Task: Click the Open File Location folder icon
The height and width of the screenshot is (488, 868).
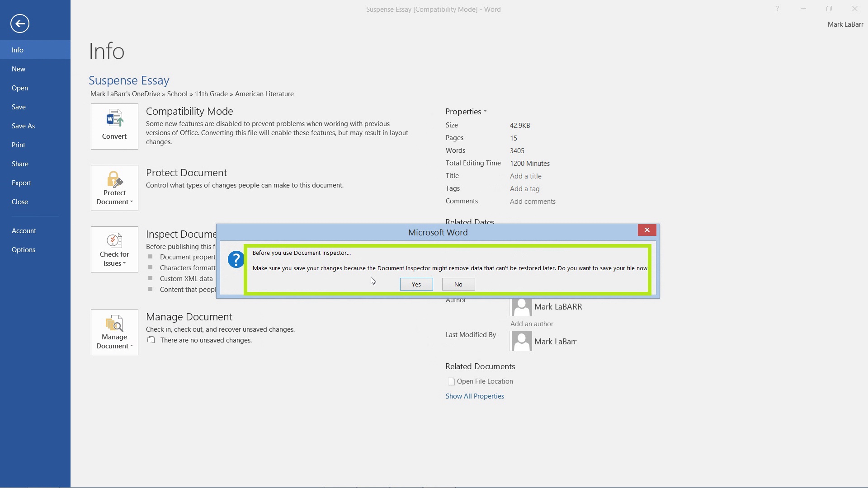Action: coord(451,381)
